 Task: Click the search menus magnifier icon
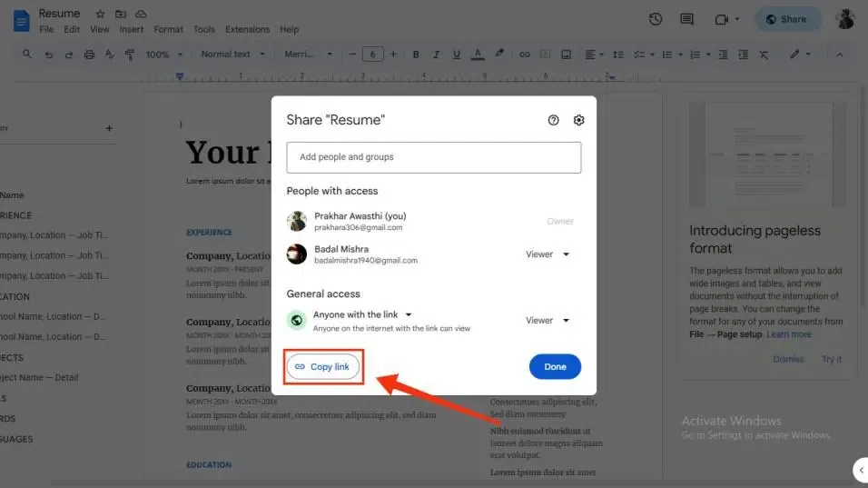click(x=26, y=55)
